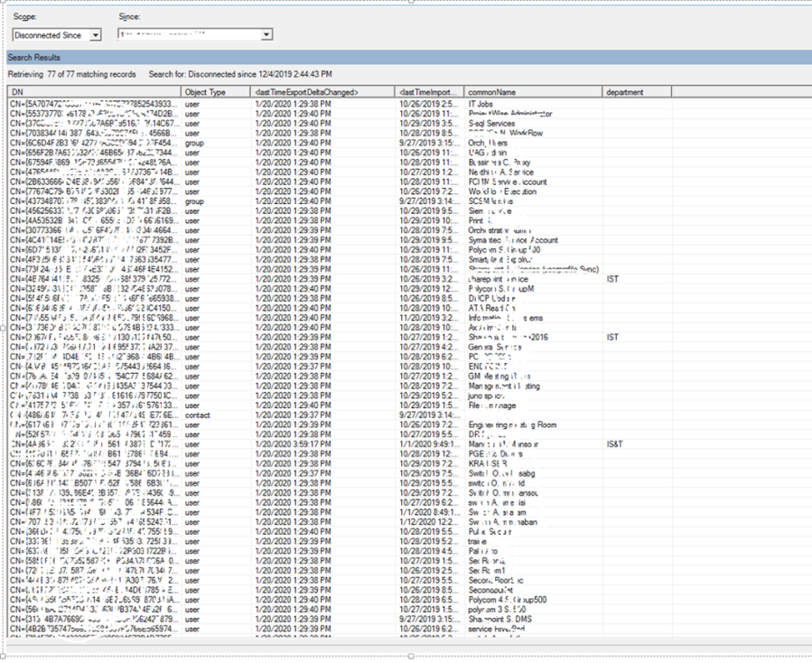Screen dimensions: 812x663
Task: Click inside the Since date field
Action: coord(188,35)
